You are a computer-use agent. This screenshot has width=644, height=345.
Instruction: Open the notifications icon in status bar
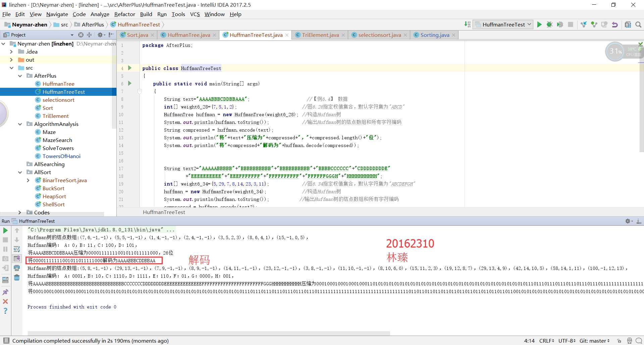[639, 341]
